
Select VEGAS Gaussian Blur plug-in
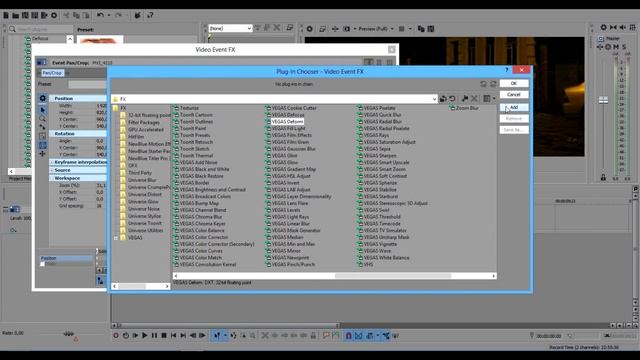pyautogui.click(x=293, y=149)
